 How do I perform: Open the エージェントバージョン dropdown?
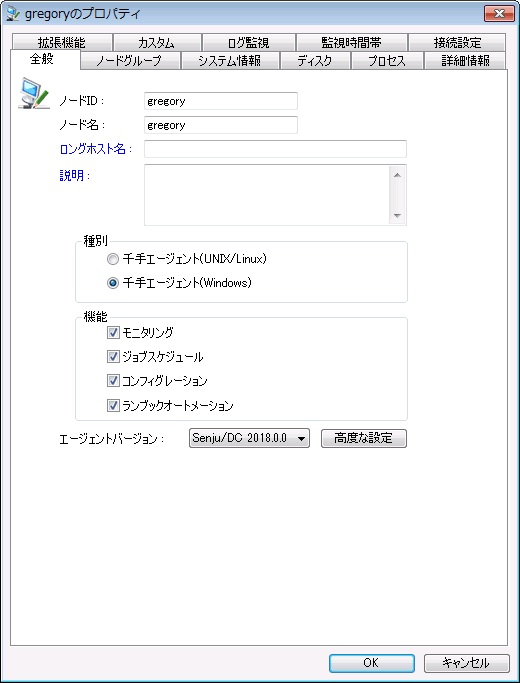pos(249,438)
